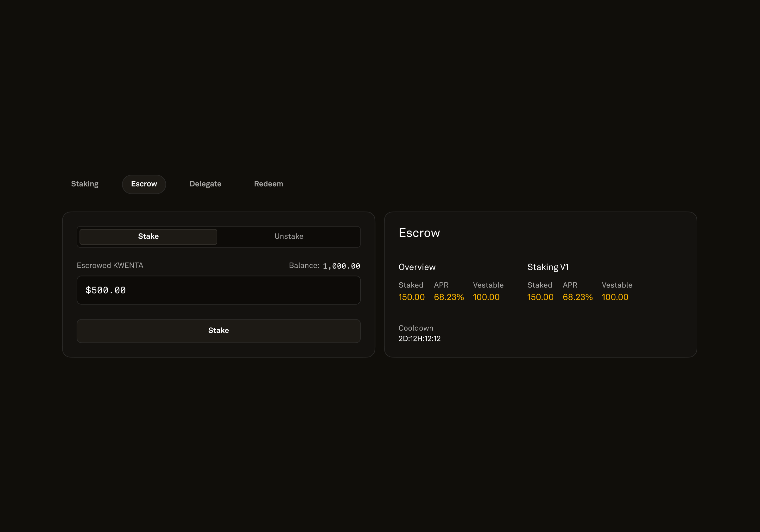Viewport: 760px width, 532px height.
Task: Click the Balance 1,000.00 value
Action: tap(341, 266)
